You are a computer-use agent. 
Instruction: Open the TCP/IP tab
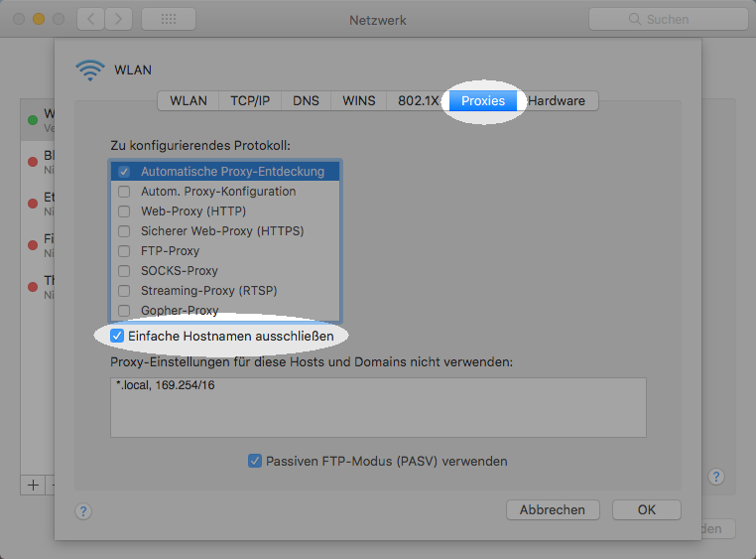pos(250,100)
